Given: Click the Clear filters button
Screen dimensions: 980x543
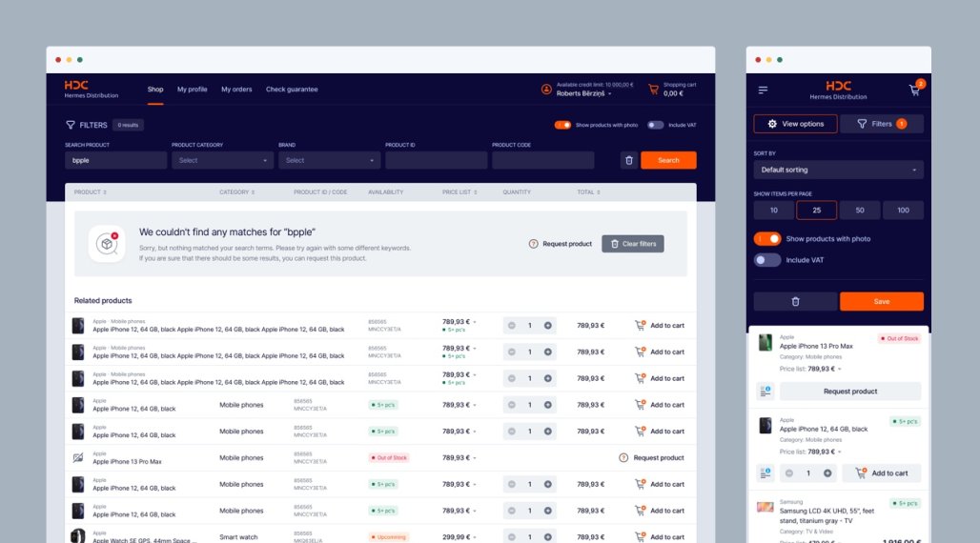Looking at the screenshot, I should pos(632,244).
